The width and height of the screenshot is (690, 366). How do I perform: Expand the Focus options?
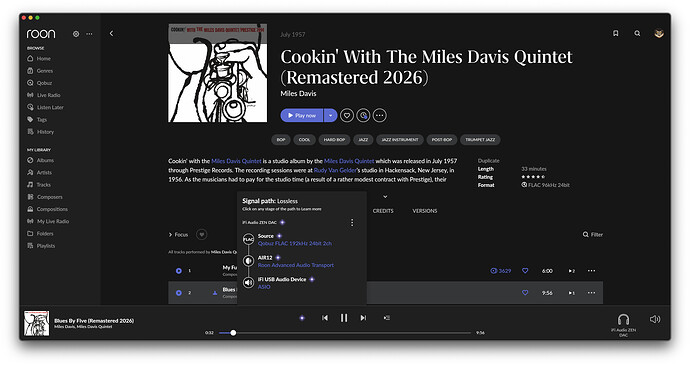point(178,235)
